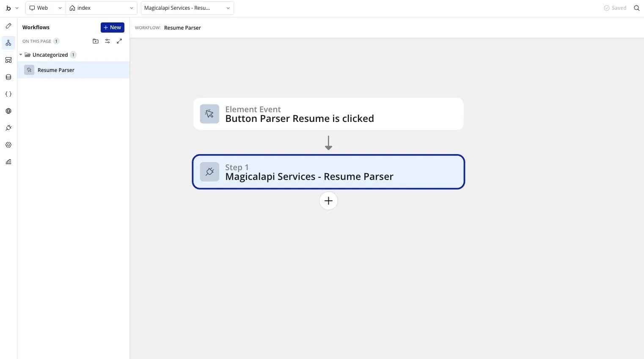Image resolution: width=644 pixels, height=359 pixels.
Task: Expand the Workflows panel with arrows icon
Action: pos(119,41)
